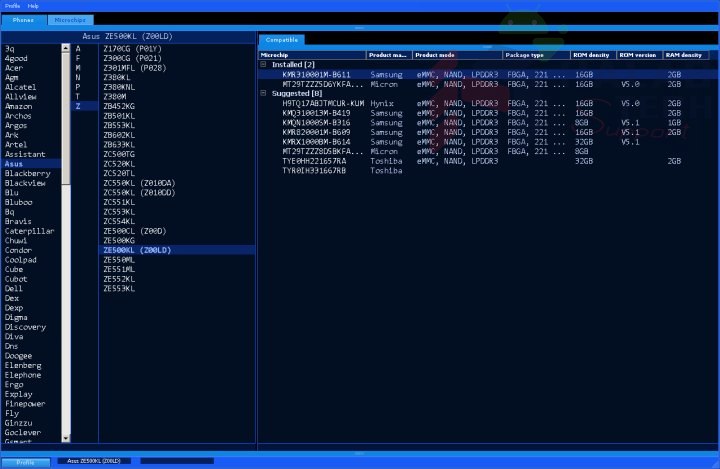Select suggested chip KMQ310013M-B419

(x=487, y=113)
